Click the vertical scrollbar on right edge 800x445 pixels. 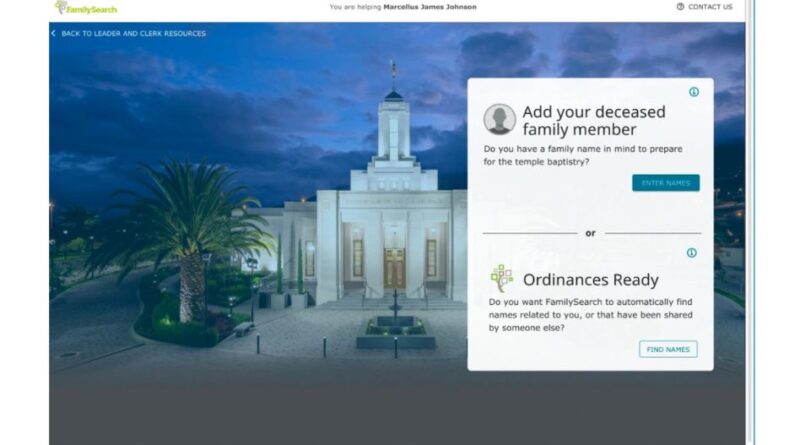click(750, 200)
